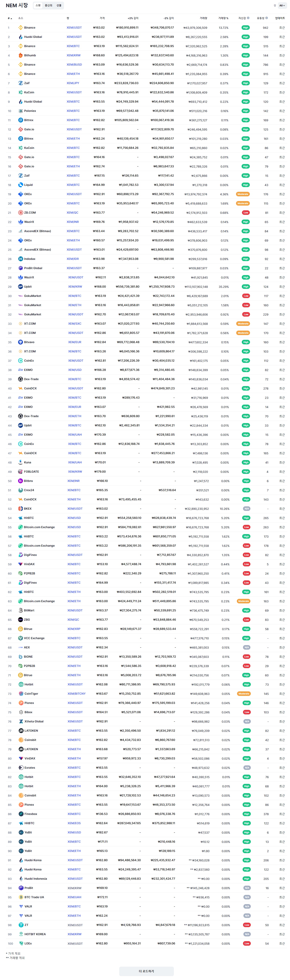Sort by the 가격 column header
Viewport: 290px width, 980px height.
[102, 18]
